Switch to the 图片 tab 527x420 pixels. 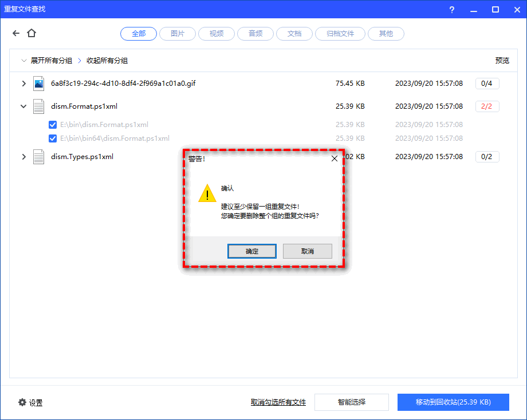click(178, 34)
